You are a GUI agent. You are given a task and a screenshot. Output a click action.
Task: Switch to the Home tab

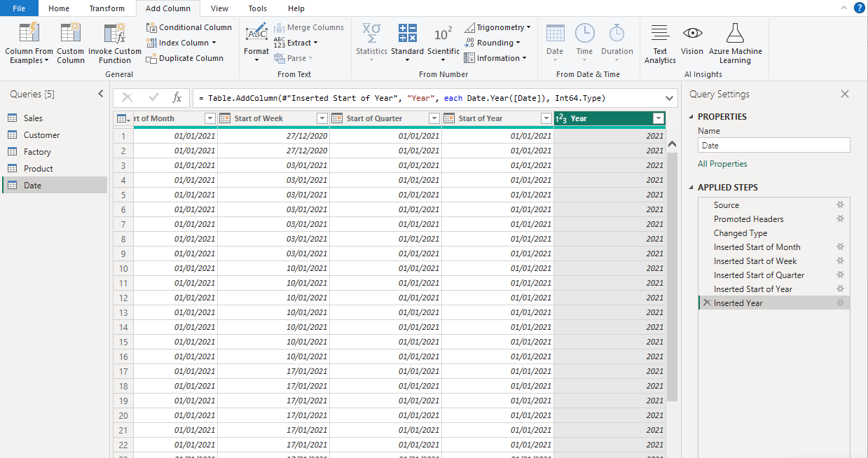(x=59, y=8)
